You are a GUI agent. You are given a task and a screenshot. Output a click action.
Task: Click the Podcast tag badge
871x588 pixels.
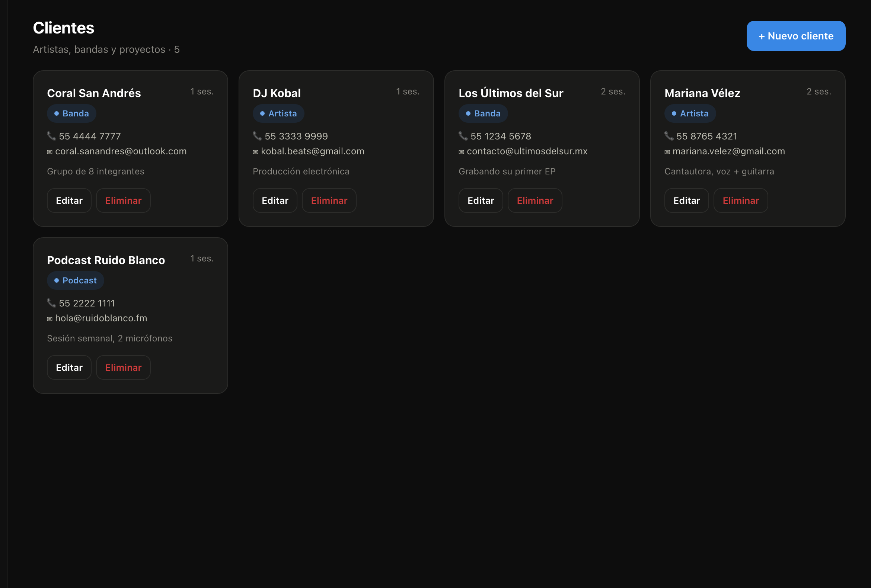(75, 280)
